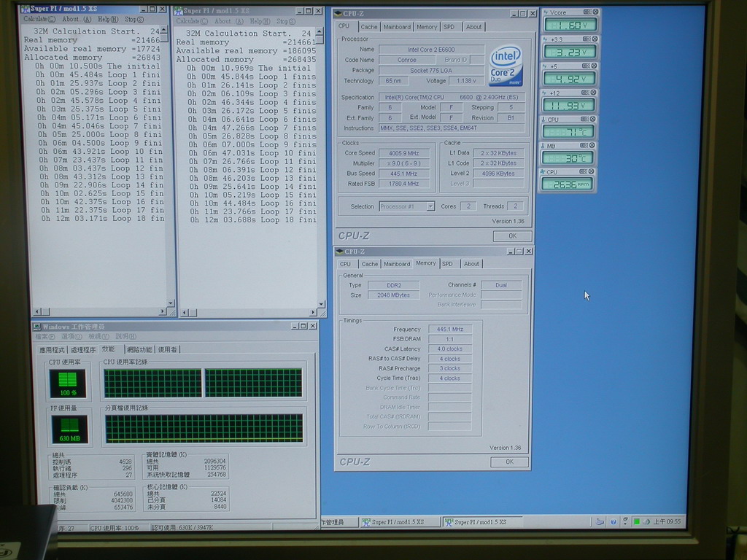Viewport: 747px width, 560px height.
Task: Click second Super PI taskbar button
Action: coord(481,522)
